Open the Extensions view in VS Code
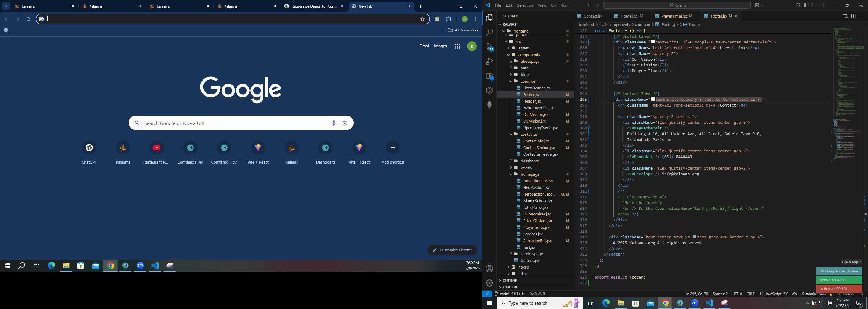Viewport: 868px width, 309px height. click(489, 76)
